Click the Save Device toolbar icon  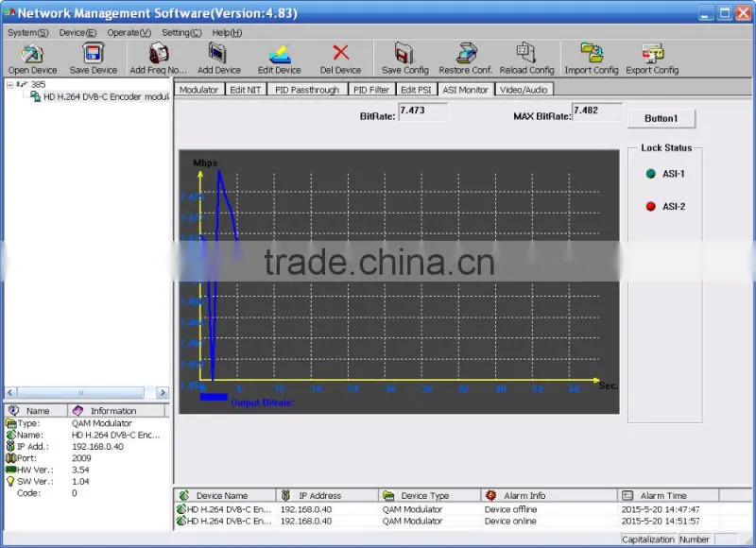click(x=93, y=59)
